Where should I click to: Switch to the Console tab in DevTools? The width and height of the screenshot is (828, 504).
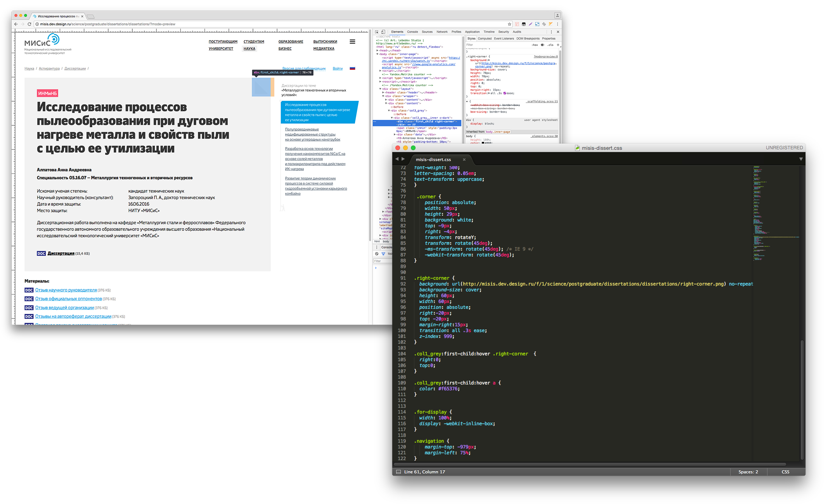tap(412, 32)
